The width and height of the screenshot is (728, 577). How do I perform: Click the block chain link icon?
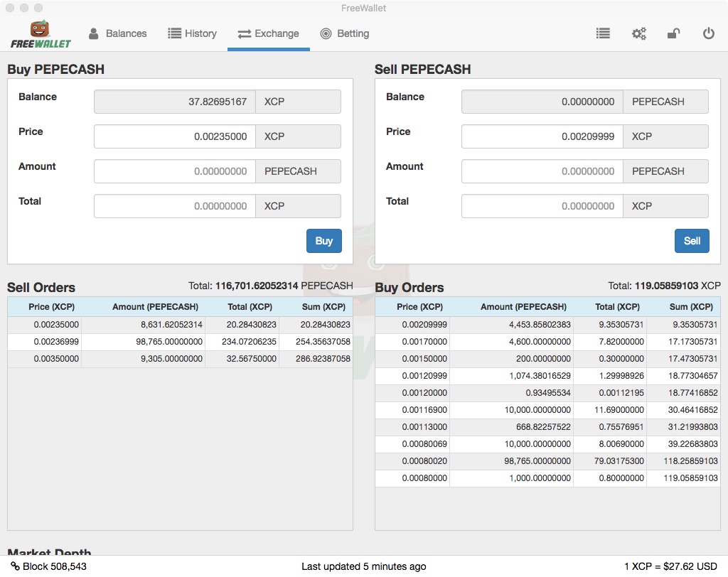[x=16, y=566]
